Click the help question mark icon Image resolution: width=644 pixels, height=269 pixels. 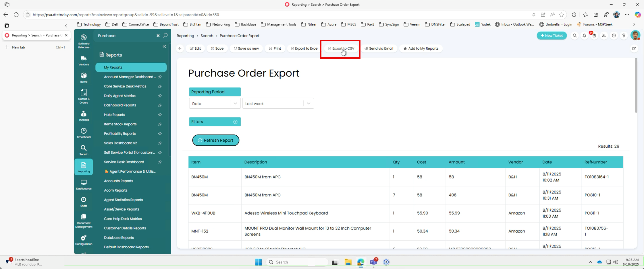[x=624, y=36]
